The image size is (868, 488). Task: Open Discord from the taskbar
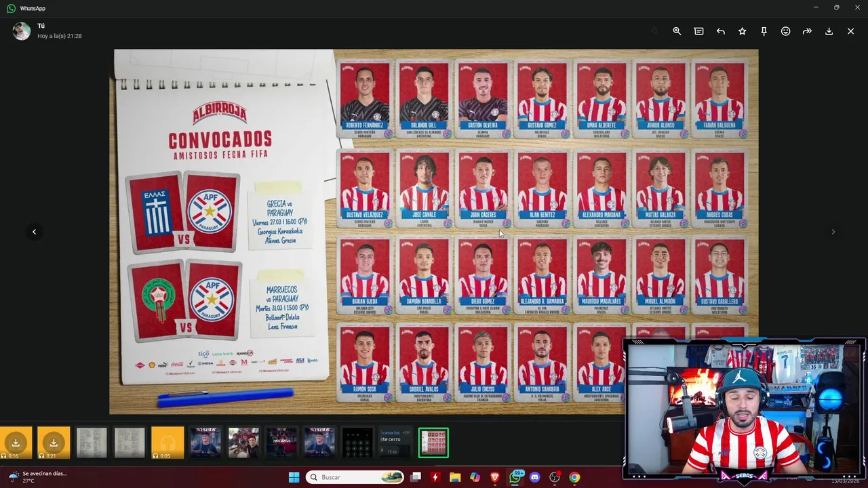[x=534, y=477]
